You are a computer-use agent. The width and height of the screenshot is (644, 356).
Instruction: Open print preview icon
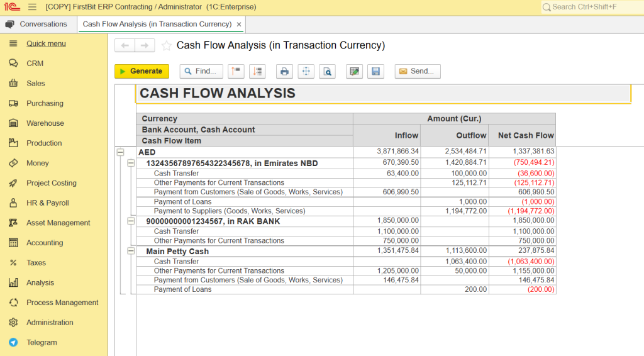tap(327, 71)
